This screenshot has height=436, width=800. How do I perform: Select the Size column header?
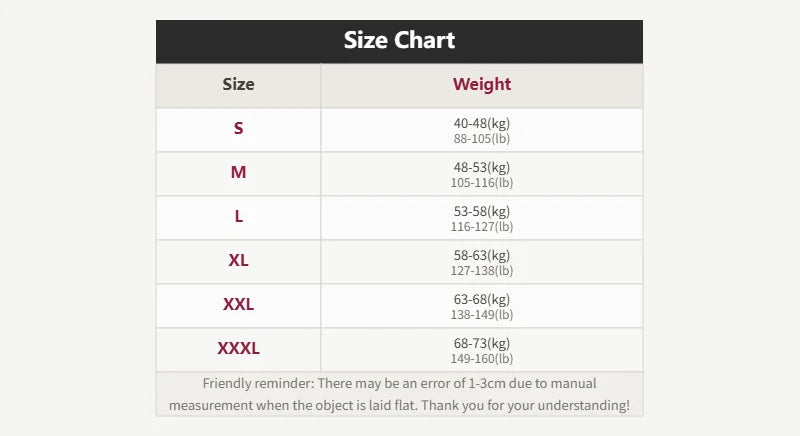(238, 84)
